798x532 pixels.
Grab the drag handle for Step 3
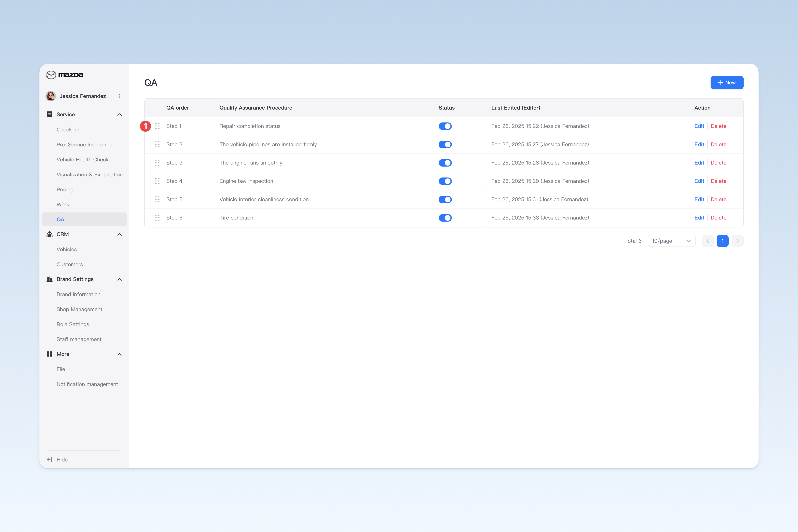(x=158, y=163)
